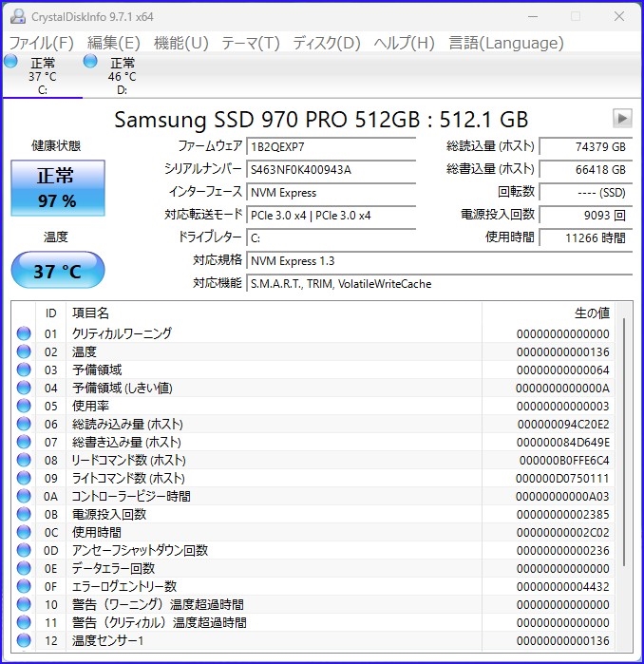Click the drive letter field C:
The image size is (644, 664).
point(331,238)
